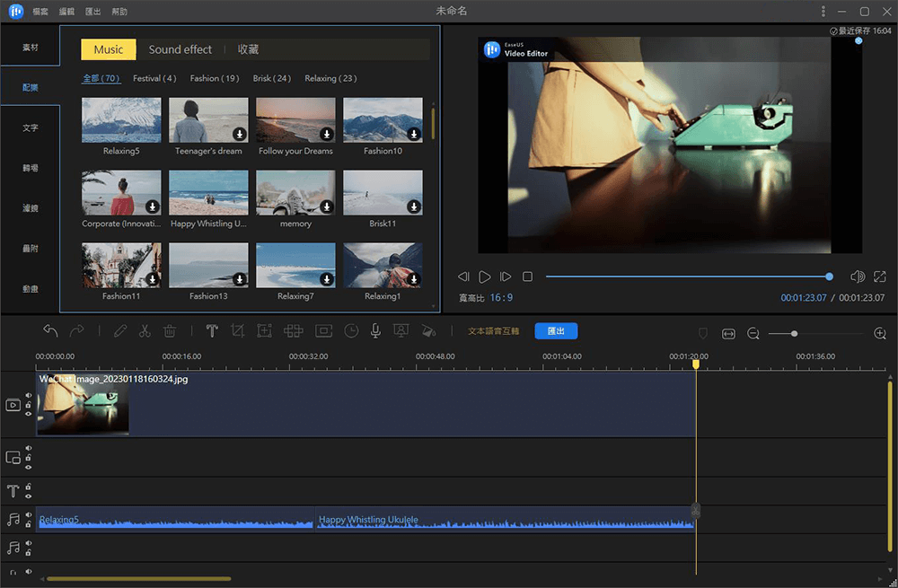Click the 匯出 export button
The image size is (898, 588).
coord(556,330)
